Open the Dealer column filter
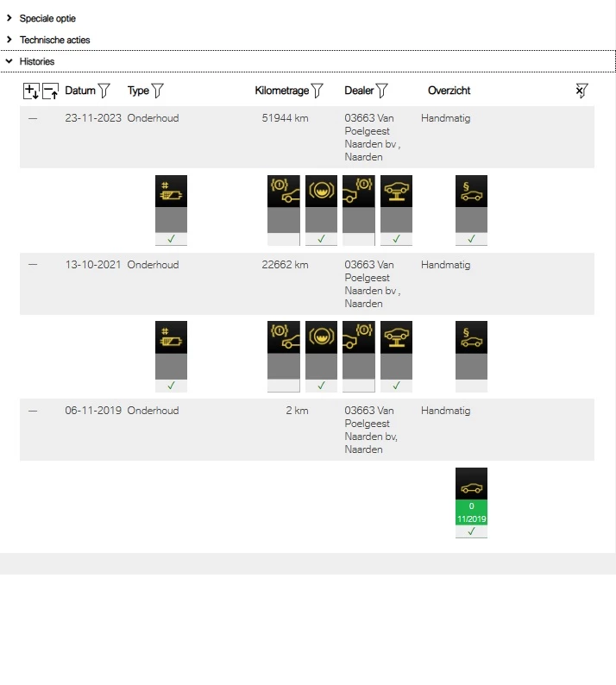616x685 pixels. 382,91
